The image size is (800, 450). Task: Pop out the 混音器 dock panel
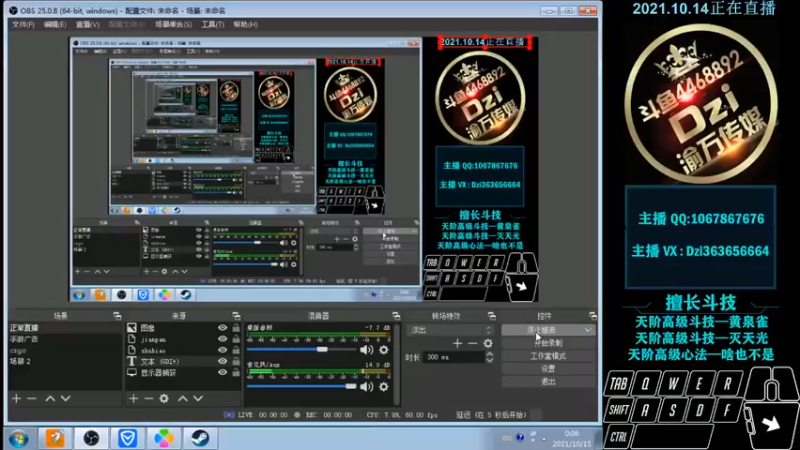click(x=396, y=316)
